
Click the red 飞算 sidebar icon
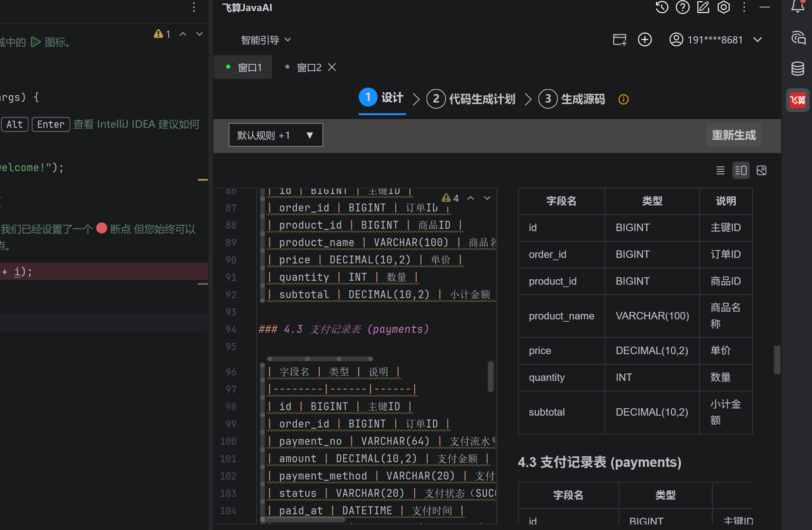(x=798, y=100)
